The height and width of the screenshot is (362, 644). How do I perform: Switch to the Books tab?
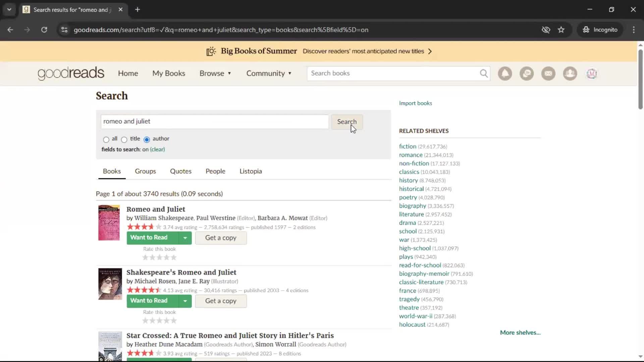(x=112, y=171)
